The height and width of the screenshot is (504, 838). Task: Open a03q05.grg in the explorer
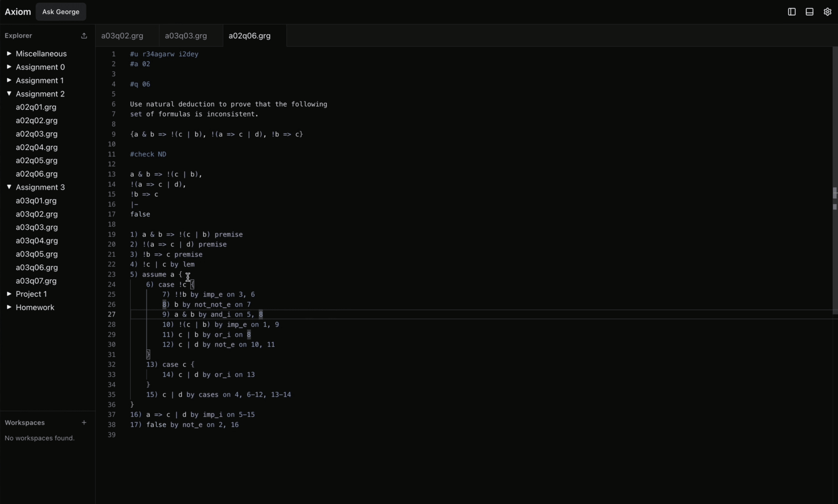click(37, 254)
